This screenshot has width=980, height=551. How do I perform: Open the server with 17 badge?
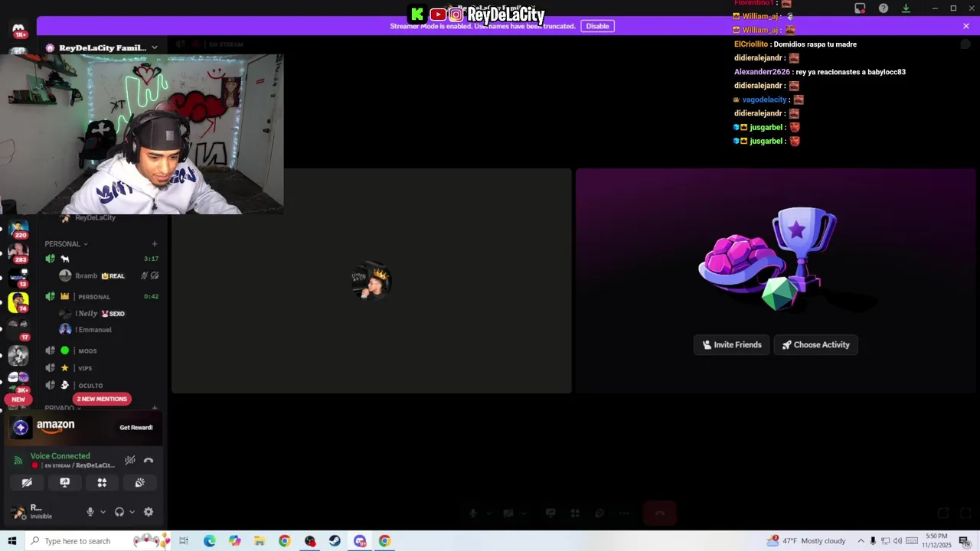coord(18,329)
